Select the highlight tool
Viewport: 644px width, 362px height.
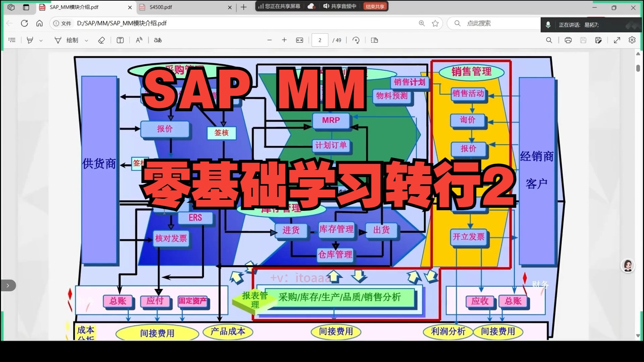coord(30,40)
